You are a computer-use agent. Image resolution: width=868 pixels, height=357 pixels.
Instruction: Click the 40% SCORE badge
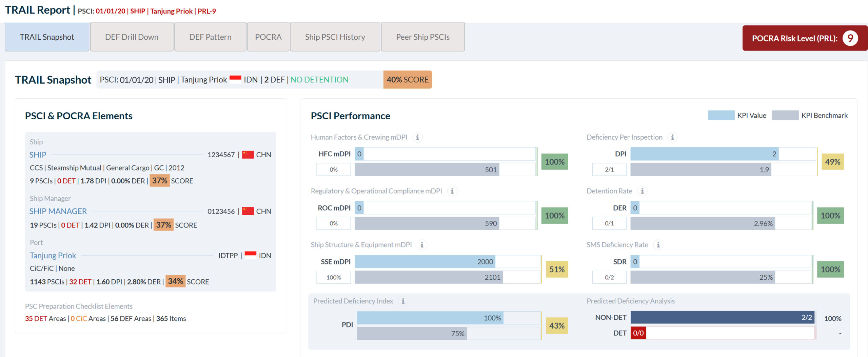(407, 80)
